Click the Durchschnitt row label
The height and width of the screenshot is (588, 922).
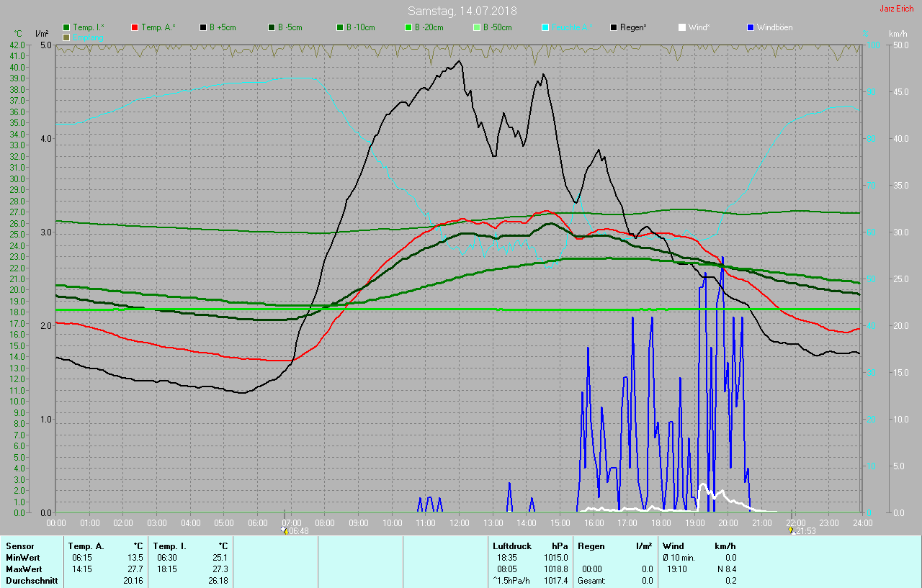pyautogui.click(x=32, y=580)
